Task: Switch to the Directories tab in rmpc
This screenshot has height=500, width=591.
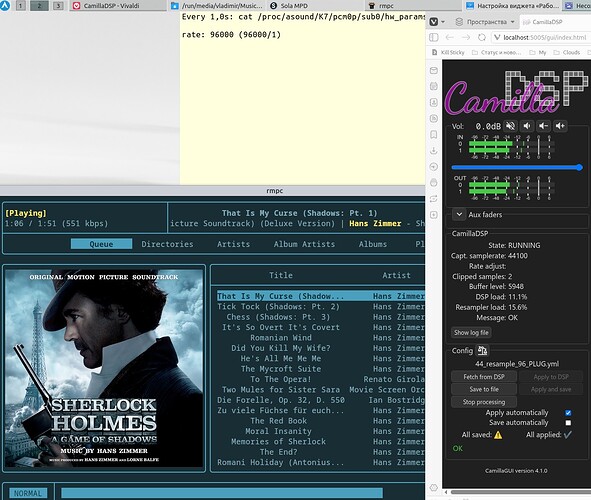Action: (167, 244)
